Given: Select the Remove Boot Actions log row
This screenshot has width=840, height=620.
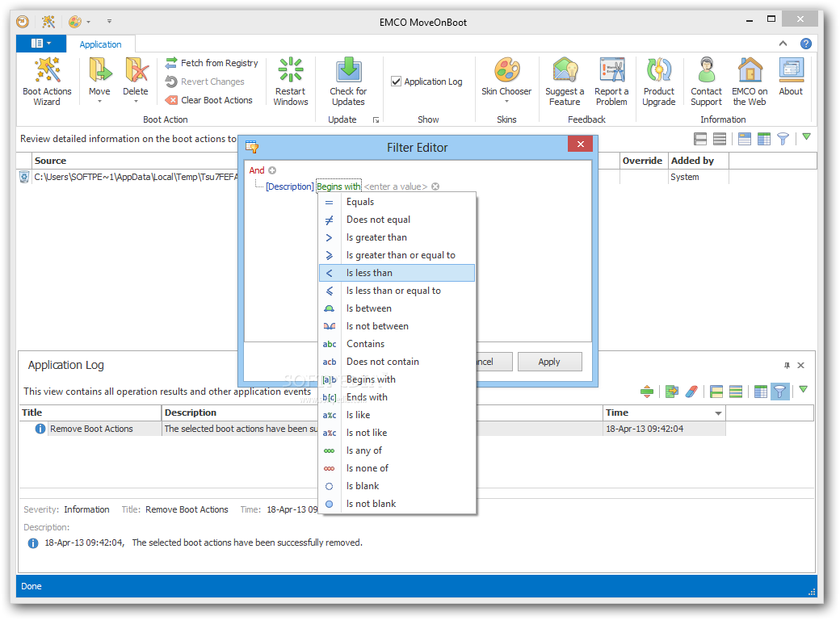Looking at the screenshot, I should point(372,429).
